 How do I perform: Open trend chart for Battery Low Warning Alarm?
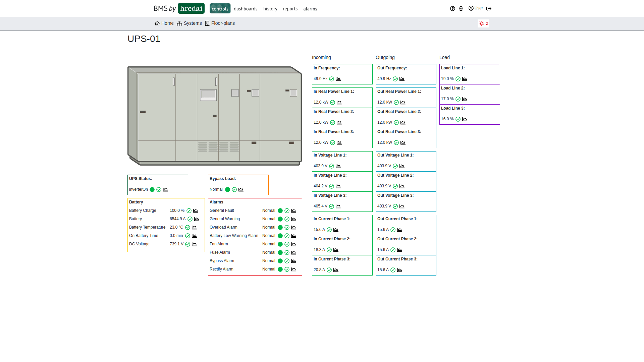point(293,236)
